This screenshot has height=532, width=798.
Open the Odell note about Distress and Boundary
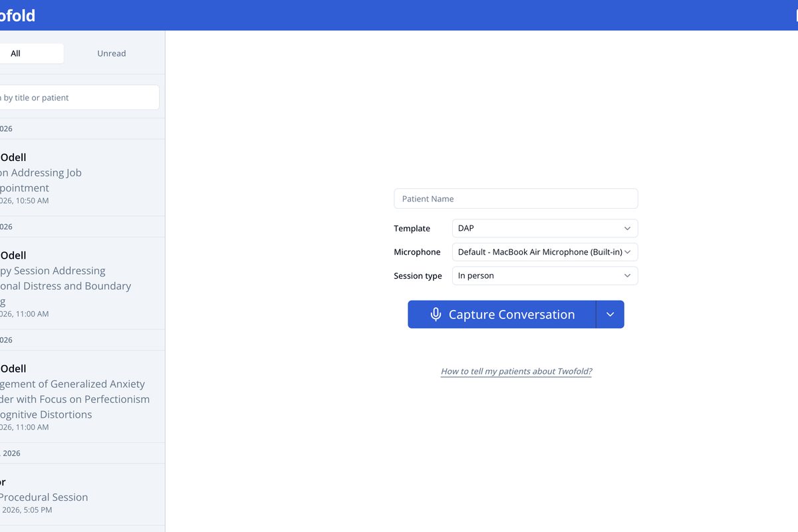tap(82, 283)
